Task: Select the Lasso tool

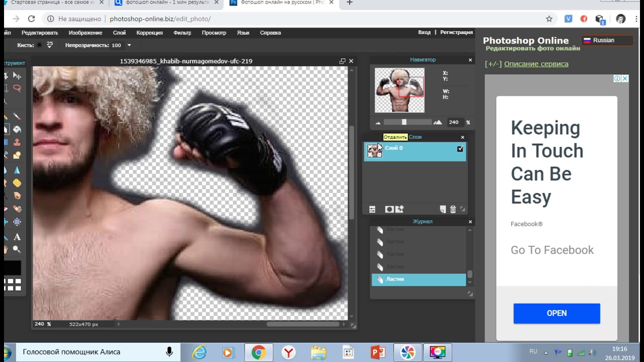Action: click(17, 88)
